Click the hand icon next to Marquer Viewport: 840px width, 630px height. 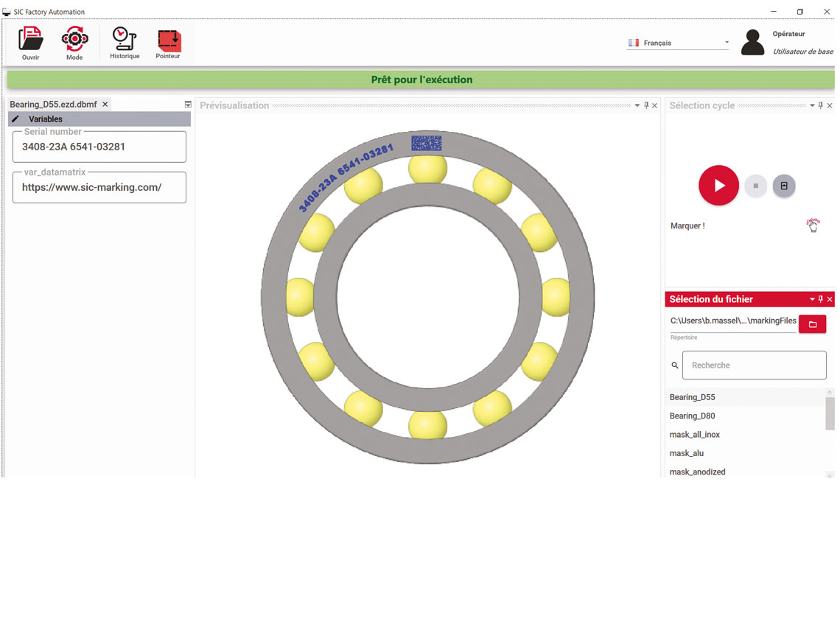[x=813, y=225]
